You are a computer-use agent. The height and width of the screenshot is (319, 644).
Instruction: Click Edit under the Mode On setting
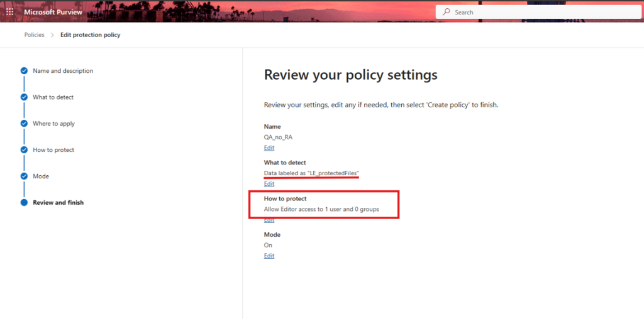pyautogui.click(x=269, y=256)
